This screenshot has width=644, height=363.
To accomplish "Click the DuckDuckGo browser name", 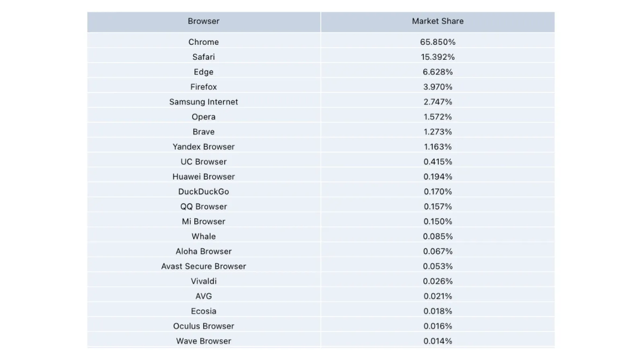I will [x=203, y=191].
